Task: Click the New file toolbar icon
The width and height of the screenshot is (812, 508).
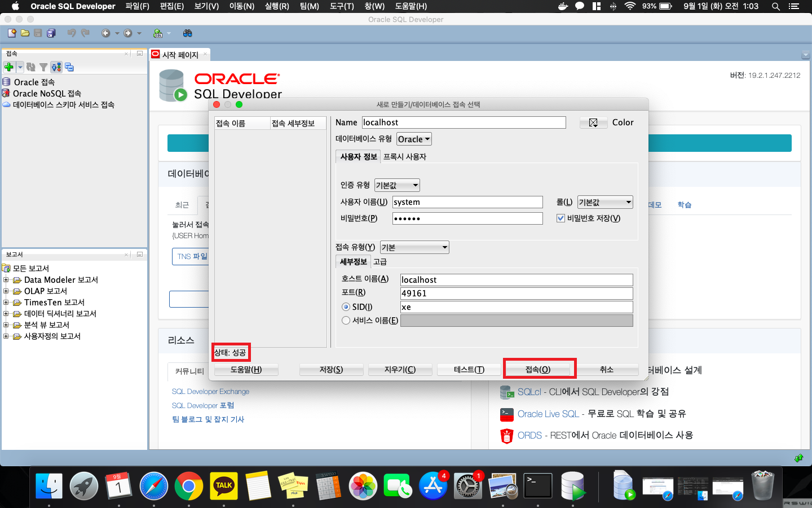Action: [12, 33]
